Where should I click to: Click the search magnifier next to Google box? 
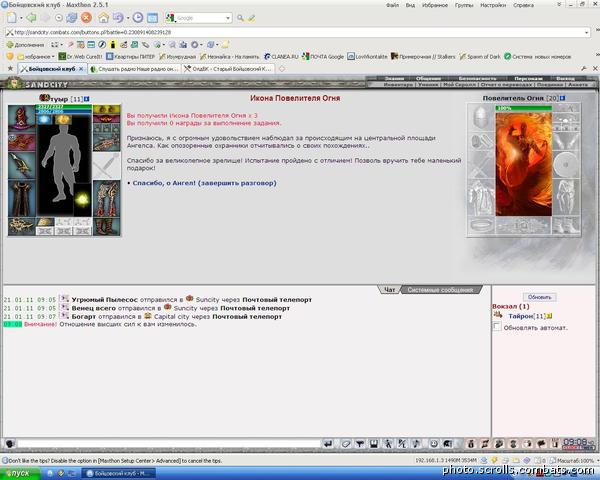tap(240, 18)
